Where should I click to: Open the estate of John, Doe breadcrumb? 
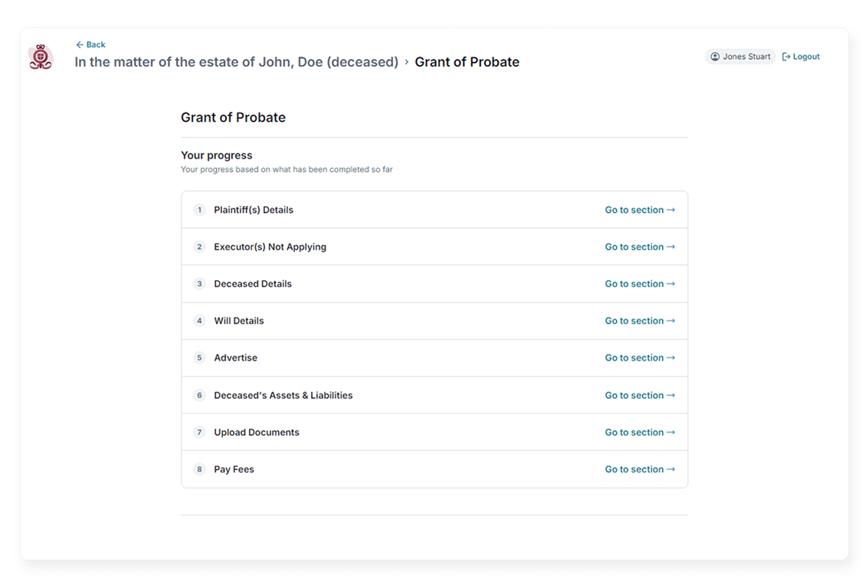(236, 62)
